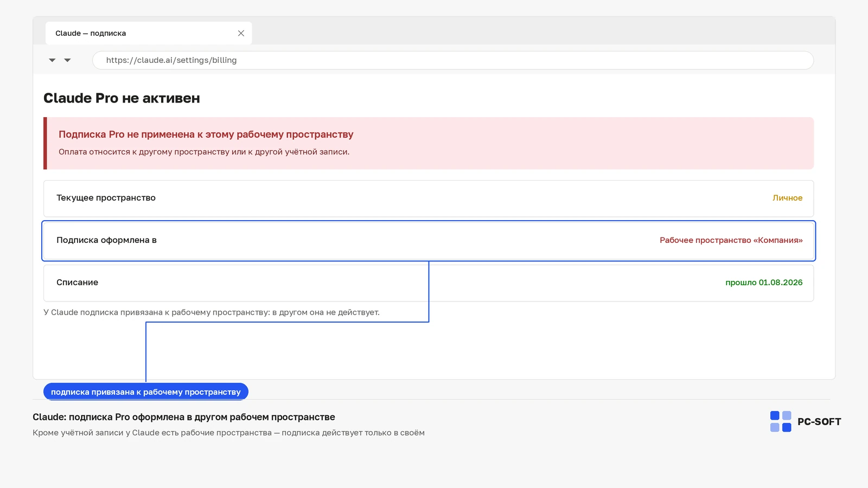Click the toolbar arrow farthest from the address bar
868x488 pixels.
[52, 60]
